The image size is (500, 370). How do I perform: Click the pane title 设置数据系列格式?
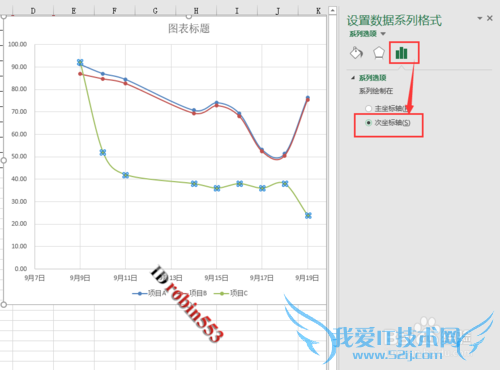tap(394, 20)
